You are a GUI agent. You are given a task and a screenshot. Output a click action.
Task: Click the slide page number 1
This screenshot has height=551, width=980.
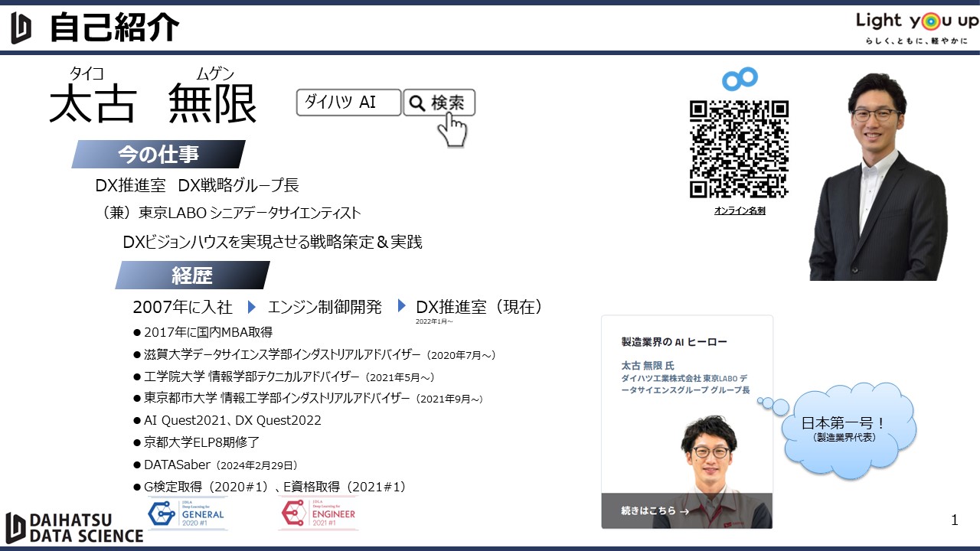954,520
